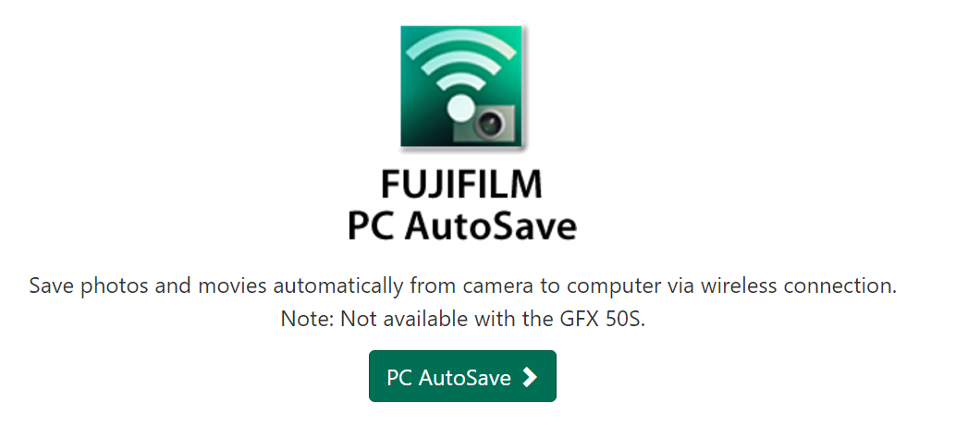The height and width of the screenshot is (425, 980).
Task: Click the white circle below the Wi-Fi arcs
Action: 462,109
